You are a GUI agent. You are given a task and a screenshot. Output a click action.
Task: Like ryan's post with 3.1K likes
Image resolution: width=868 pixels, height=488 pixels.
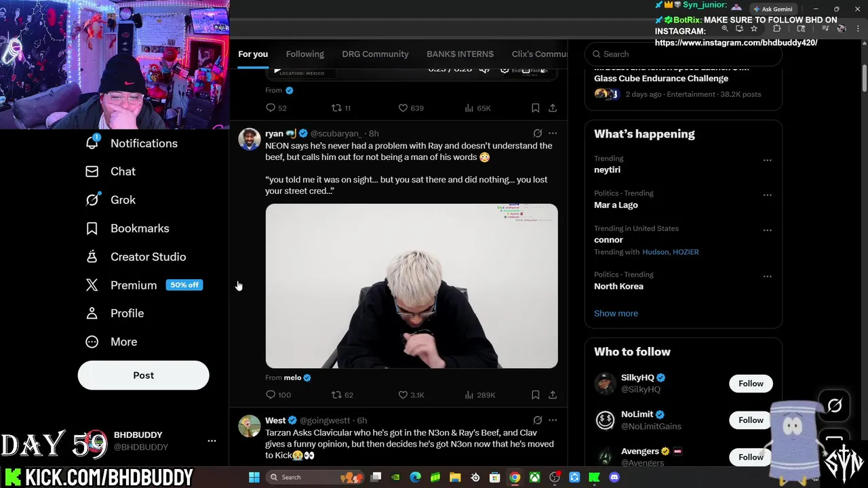411,394
